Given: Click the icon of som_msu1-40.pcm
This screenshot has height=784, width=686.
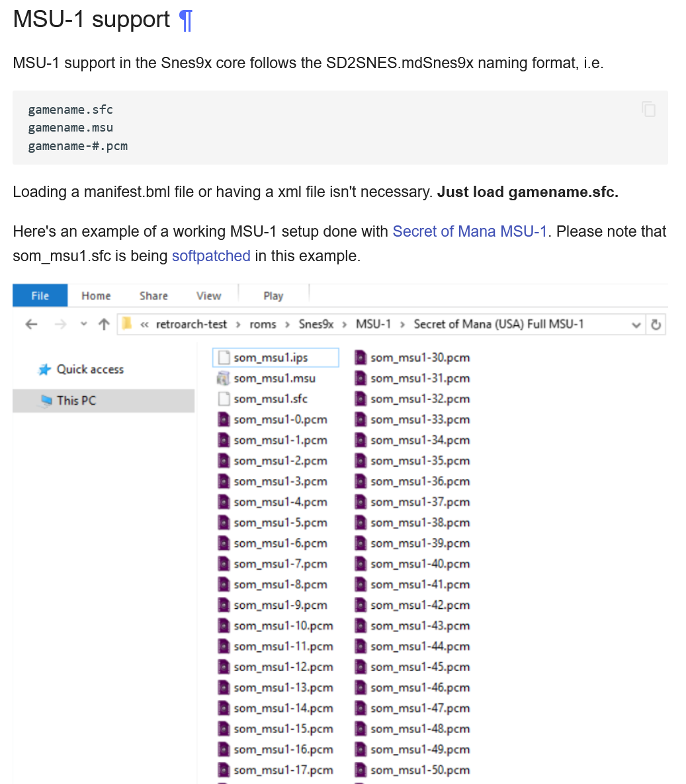Looking at the screenshot, I should (x=361, y=563).
